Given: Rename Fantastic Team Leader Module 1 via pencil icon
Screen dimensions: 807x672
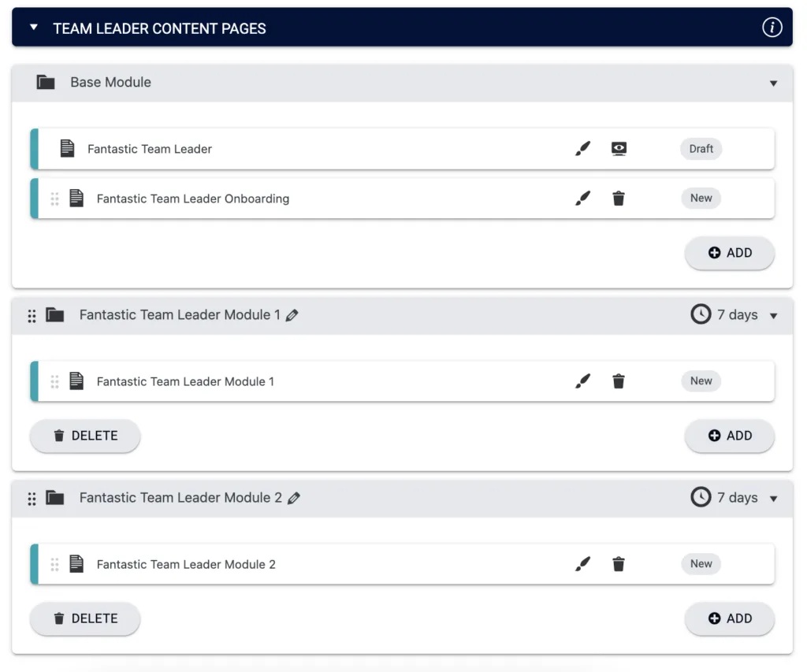Looking at the screenshot, I should coord(292,314).
